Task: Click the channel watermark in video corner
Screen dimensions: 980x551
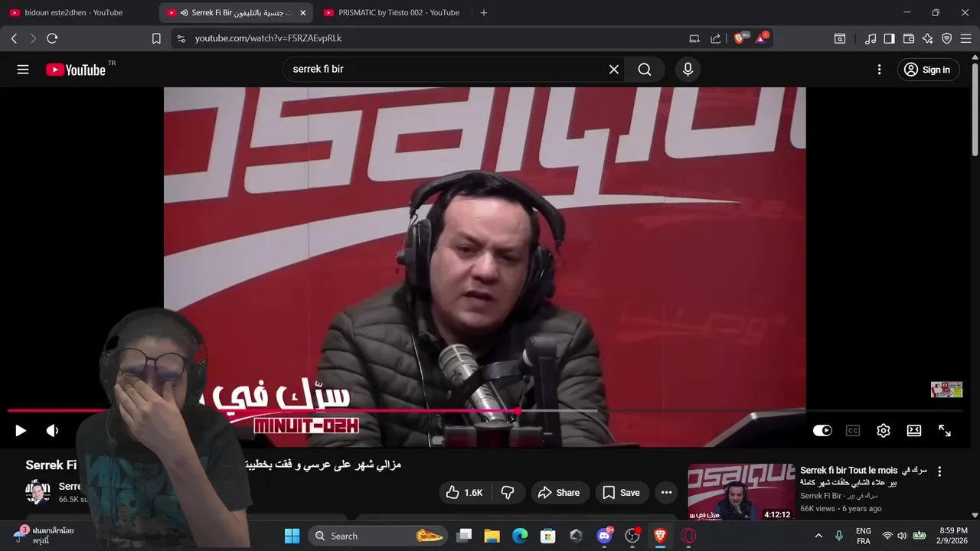Action: click(946, 390)
